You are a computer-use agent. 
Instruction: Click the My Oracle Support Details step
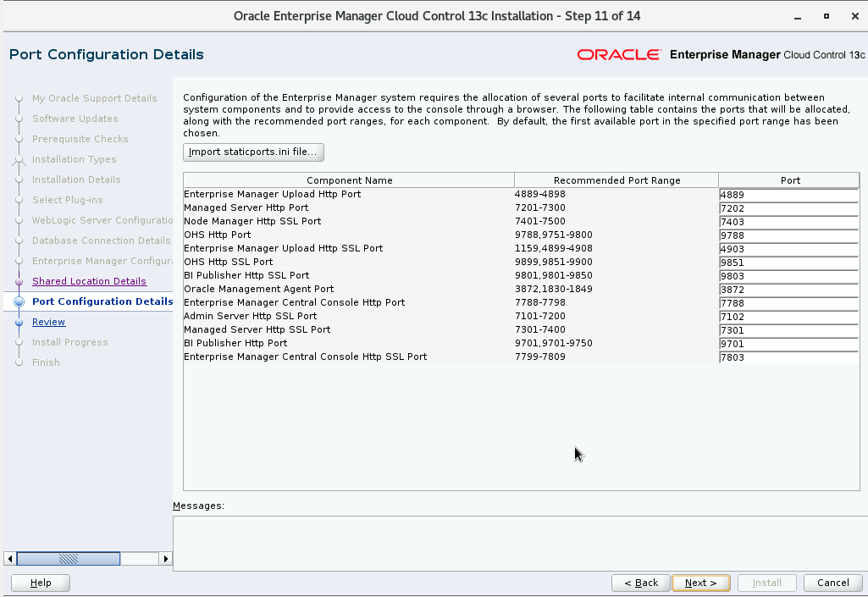[x=95, y=98]
